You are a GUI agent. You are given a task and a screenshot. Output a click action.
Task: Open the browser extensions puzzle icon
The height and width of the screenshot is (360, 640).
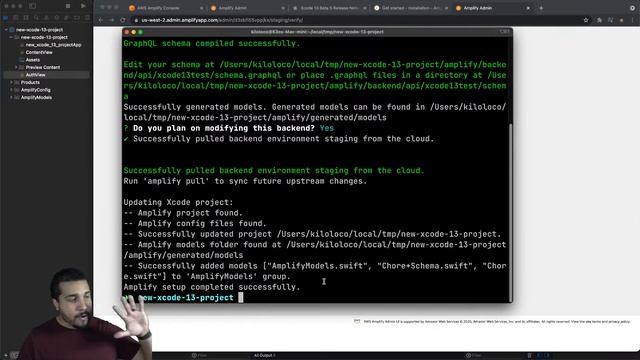click(599, 20)
